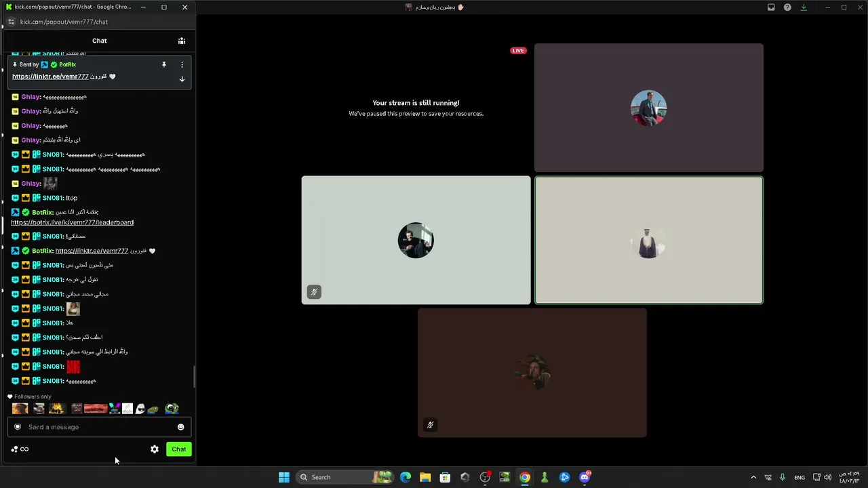Click the inbox icon in Discord title bar
This screenshot has width=868, height=488.
(x=771, y=7)
